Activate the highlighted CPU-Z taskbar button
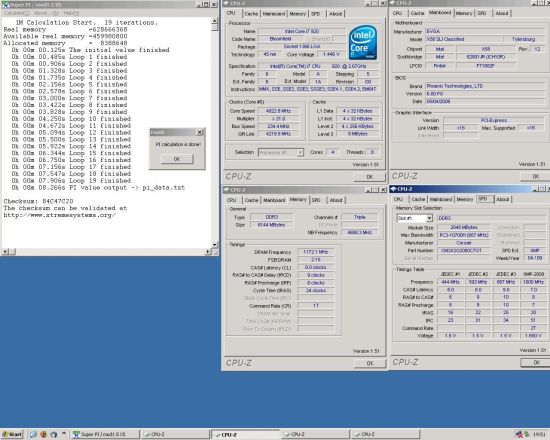 [245, 434]
